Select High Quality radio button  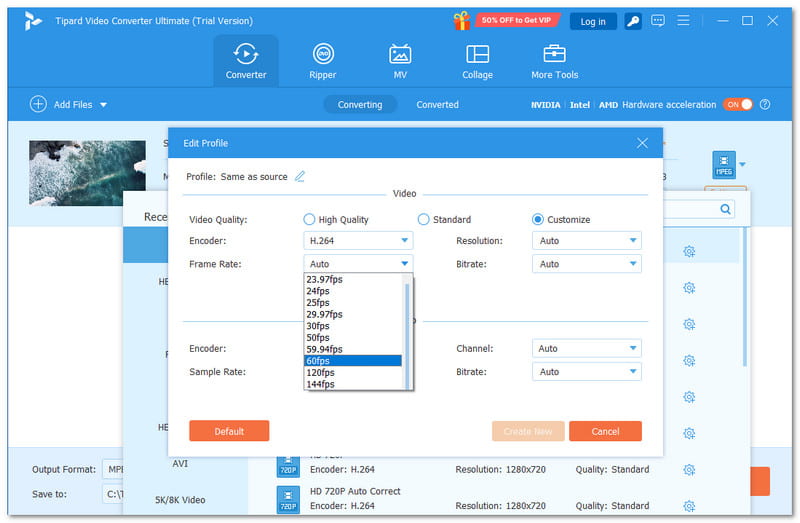click(309, 220)
